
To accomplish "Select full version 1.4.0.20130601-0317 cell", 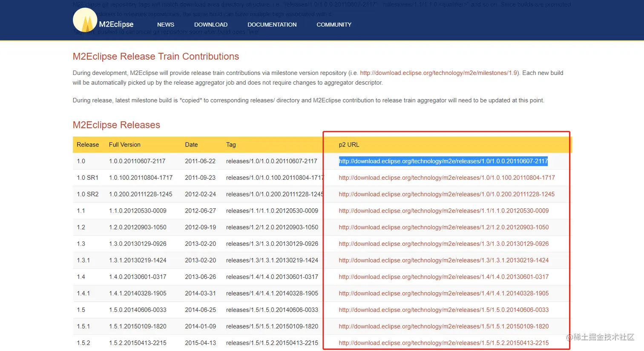I will tap(138, 277).
